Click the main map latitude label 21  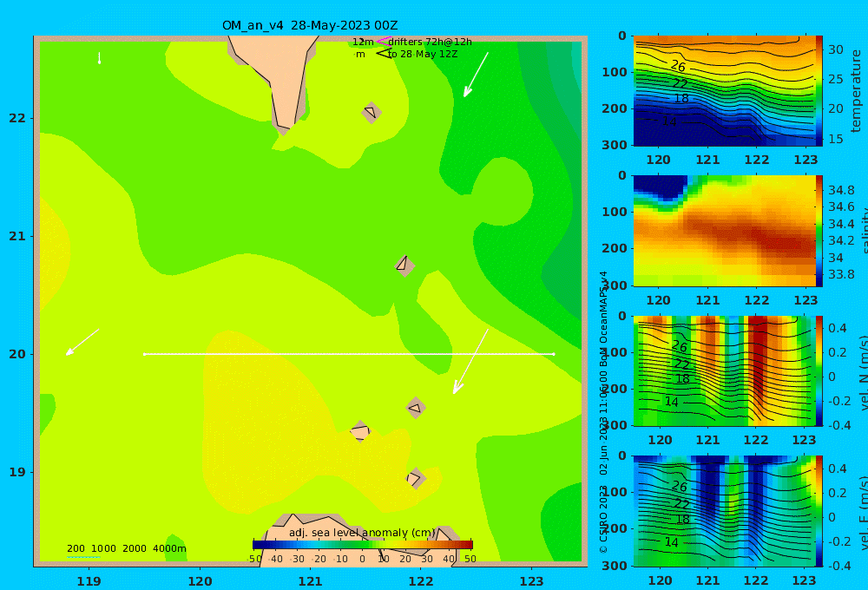(x=17, y=236)
